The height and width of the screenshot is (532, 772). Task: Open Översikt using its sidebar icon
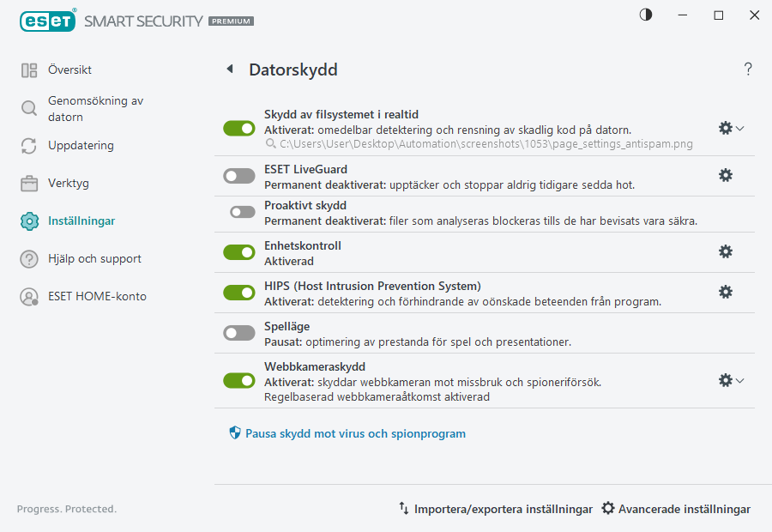tap(31, 70)
